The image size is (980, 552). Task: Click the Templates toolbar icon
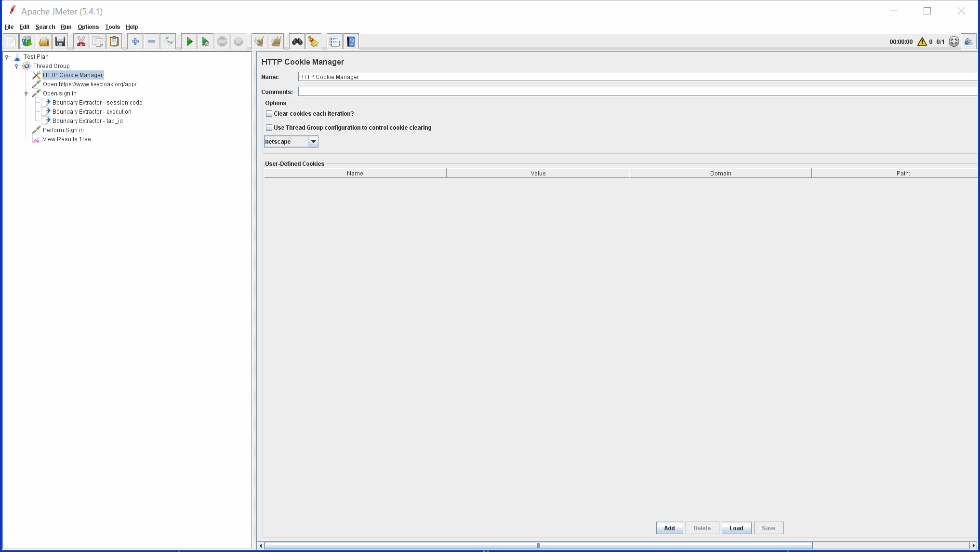pyautogui.click(x=27, y=41)
